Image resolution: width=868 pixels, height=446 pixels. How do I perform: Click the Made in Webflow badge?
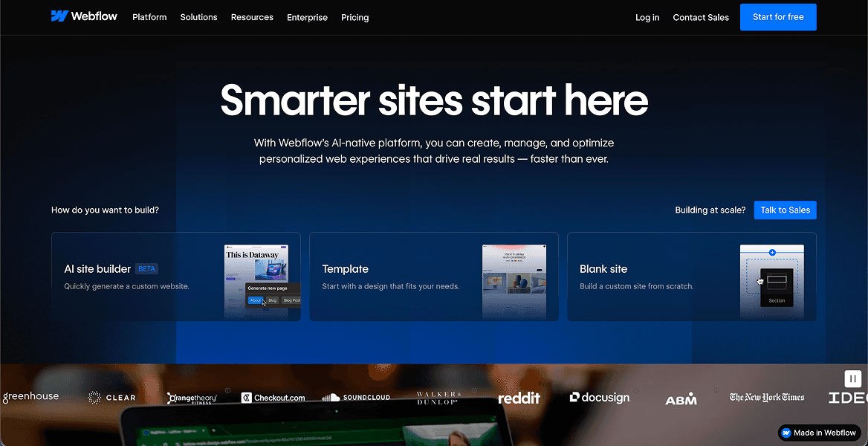pos(819,433)
